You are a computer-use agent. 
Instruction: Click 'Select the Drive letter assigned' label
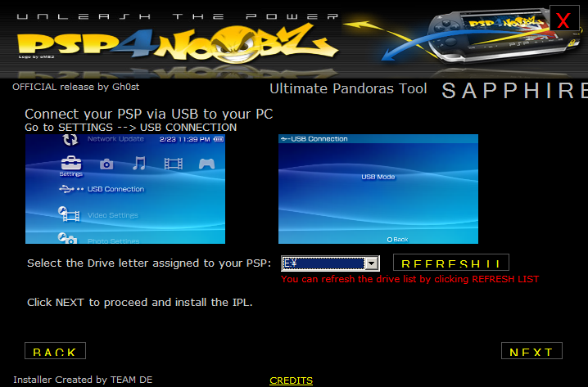149,263
